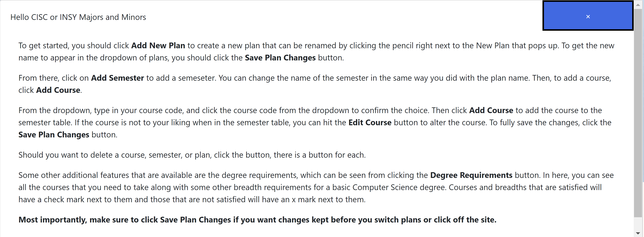Click the bold 'Add New Plan' text
The image size is (644, 237).
158,45
